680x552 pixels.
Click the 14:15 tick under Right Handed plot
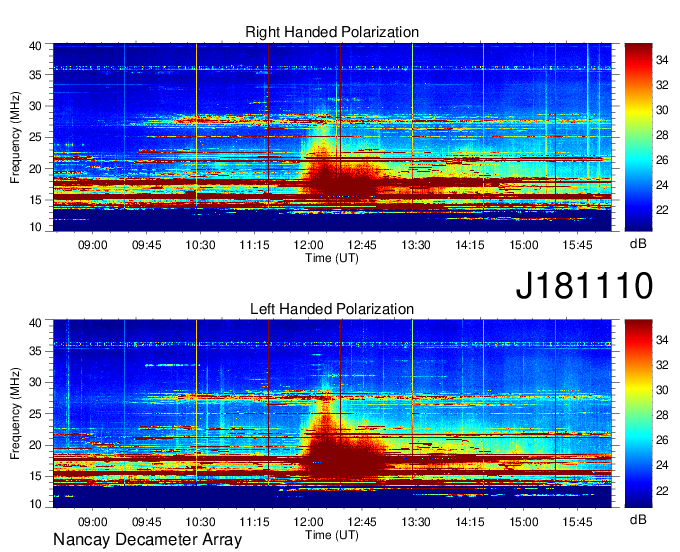point(470,245)
